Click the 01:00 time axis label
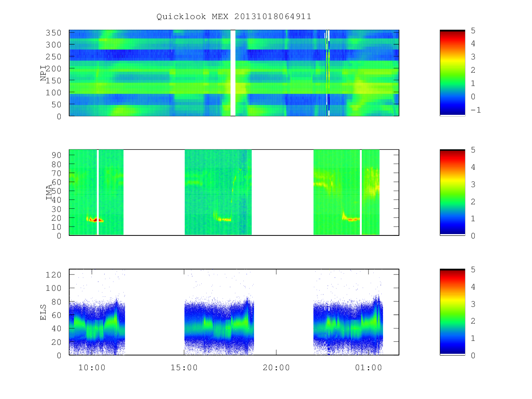 368,368
